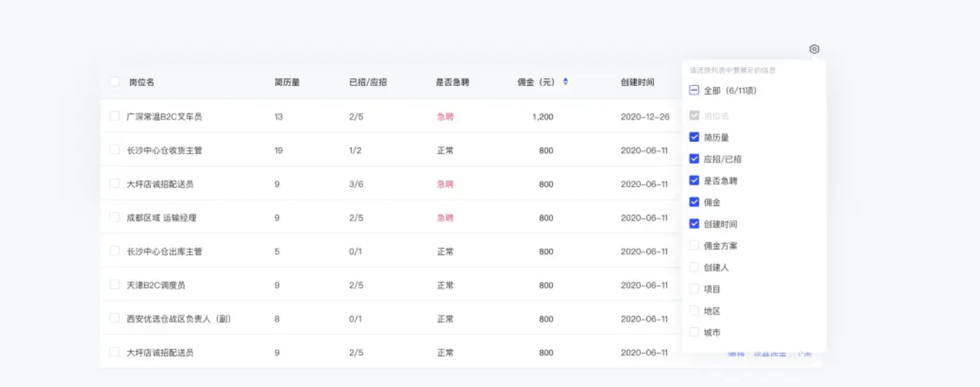Enable the 佣金方案 column checkbox

point(694,245)
